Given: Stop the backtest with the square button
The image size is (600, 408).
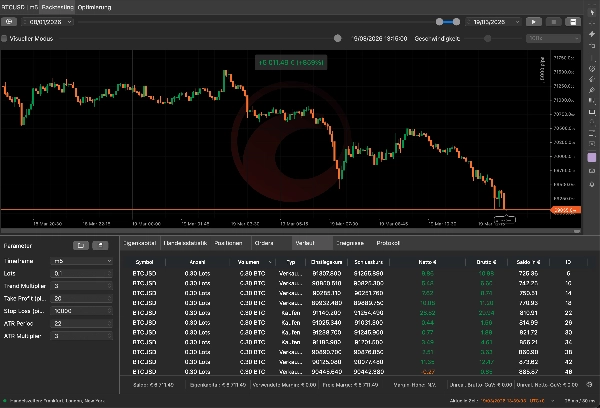Looking at the screenshot, I should 553,22.
